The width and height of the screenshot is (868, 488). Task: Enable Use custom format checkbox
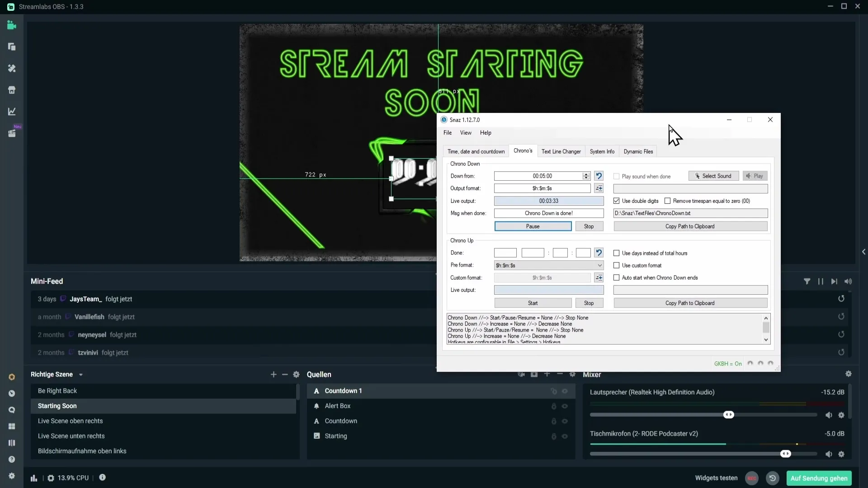[x=616, y=266]
